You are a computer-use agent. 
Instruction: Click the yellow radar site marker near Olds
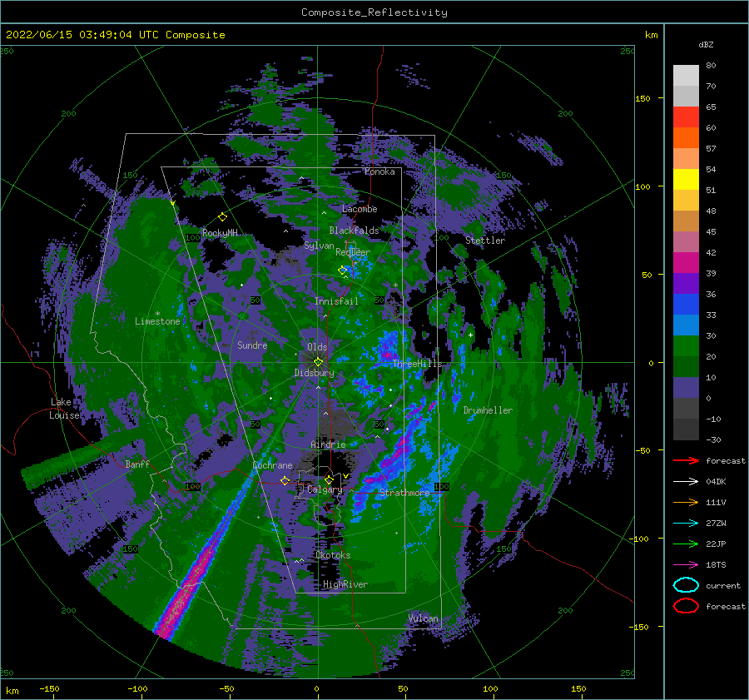318,362
